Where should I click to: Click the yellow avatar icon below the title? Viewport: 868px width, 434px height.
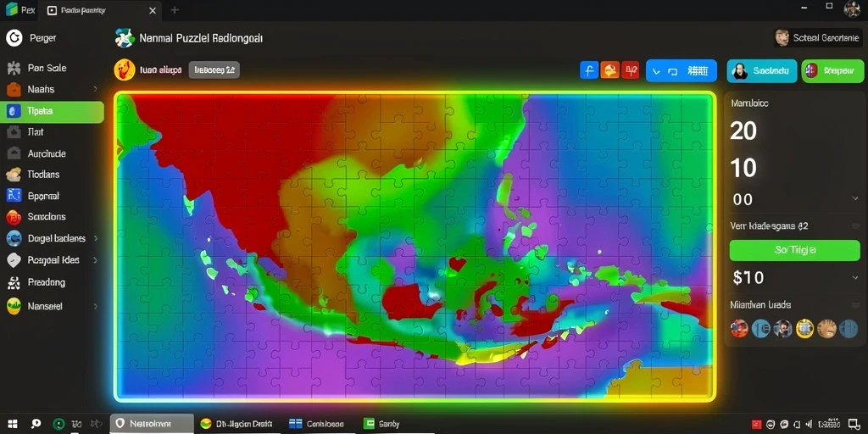(124, 70)
